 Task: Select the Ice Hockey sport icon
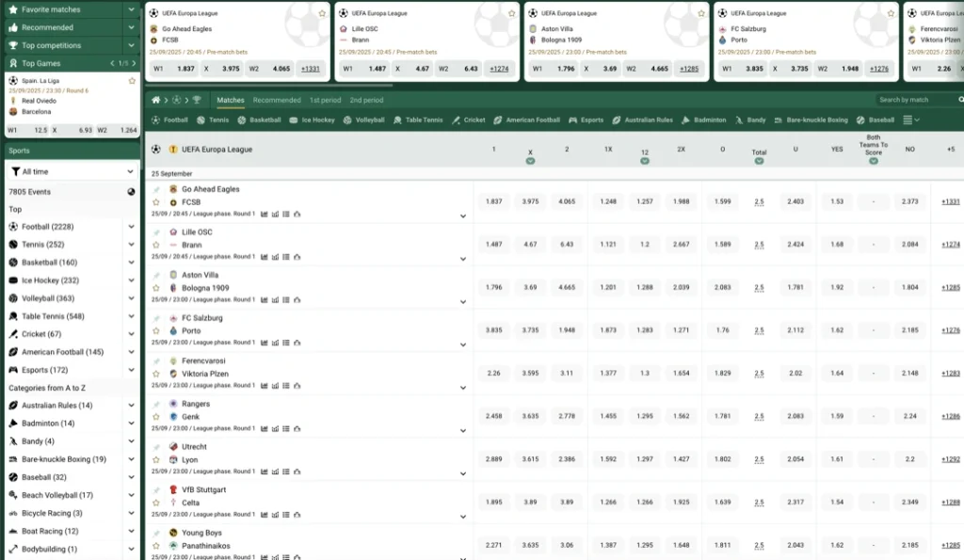coord(292,120)
